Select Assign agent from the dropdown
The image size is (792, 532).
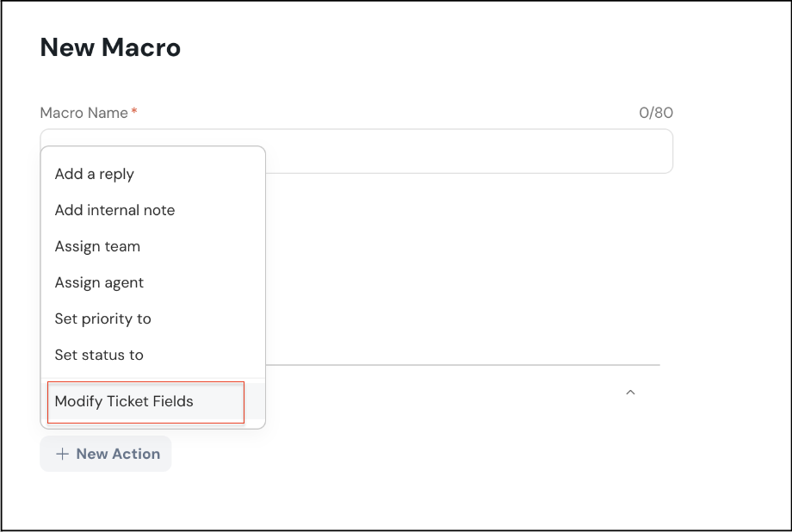pos(99,282)
